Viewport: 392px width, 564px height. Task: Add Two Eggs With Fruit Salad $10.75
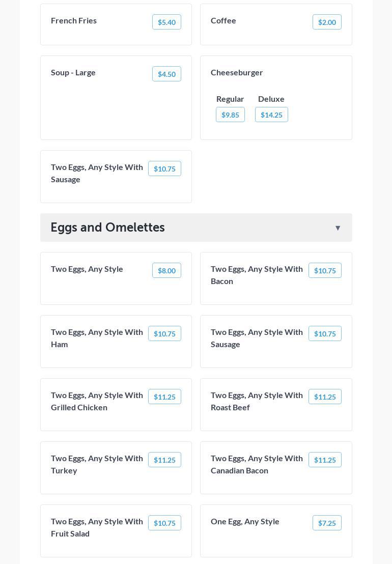tap(164, 523)
